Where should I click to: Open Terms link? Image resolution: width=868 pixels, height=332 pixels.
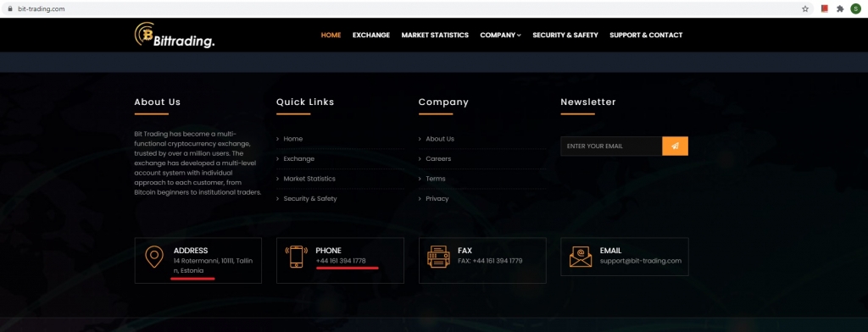(x=436, y=179)
